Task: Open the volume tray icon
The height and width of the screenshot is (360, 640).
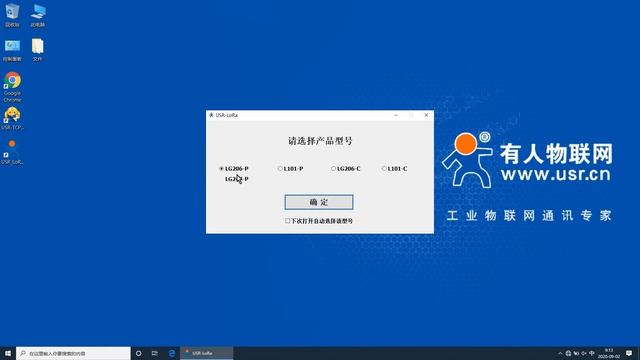Action: click(x=584, y=353)
